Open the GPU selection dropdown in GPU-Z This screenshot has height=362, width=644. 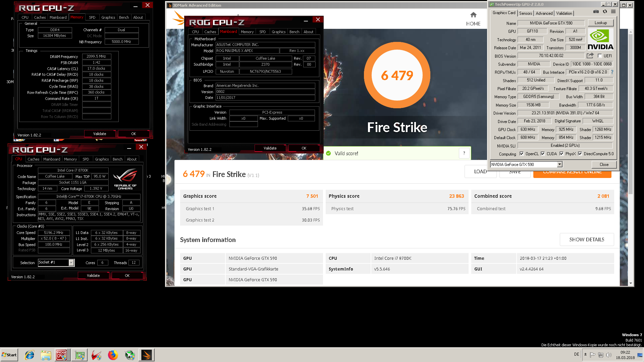click(x=559, y=164)
